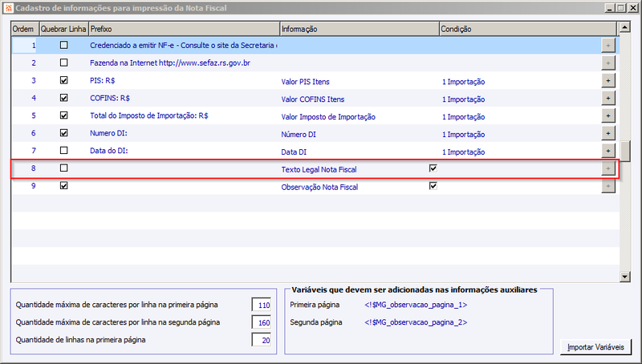Check Quebrar Linha for row 8
The image size is (642, 364).
pyautogui.click(x=64, y=168)
